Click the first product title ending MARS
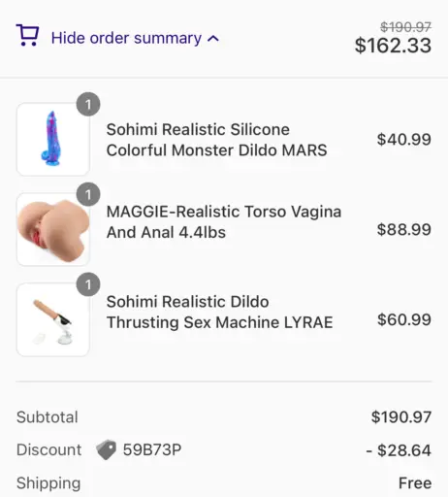 [x=217, y=140]
